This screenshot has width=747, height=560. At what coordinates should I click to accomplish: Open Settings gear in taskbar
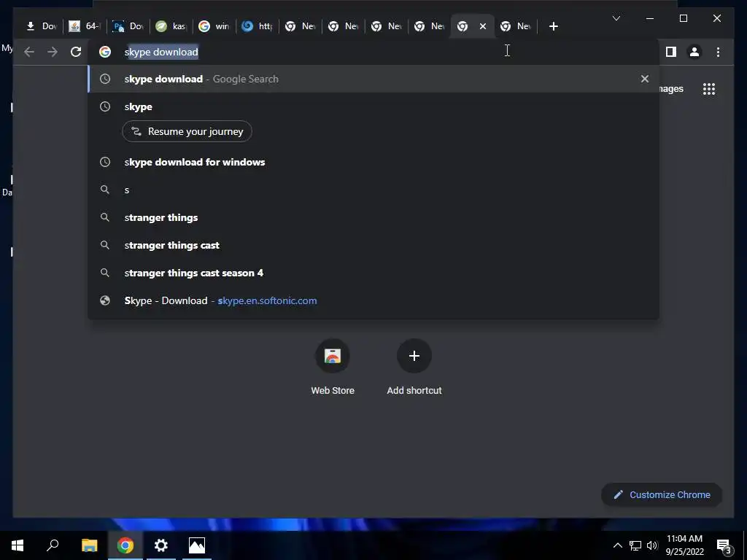coord(161,545)
